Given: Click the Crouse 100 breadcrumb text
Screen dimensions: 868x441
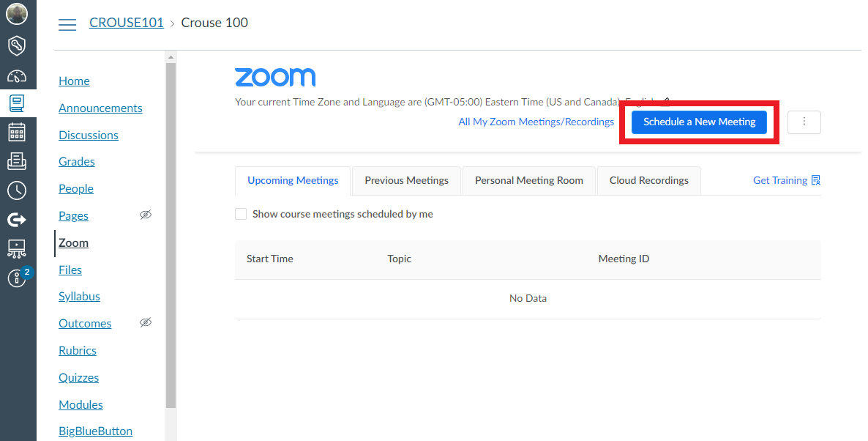Looking at the screenshot, I should tap(214, 23).
